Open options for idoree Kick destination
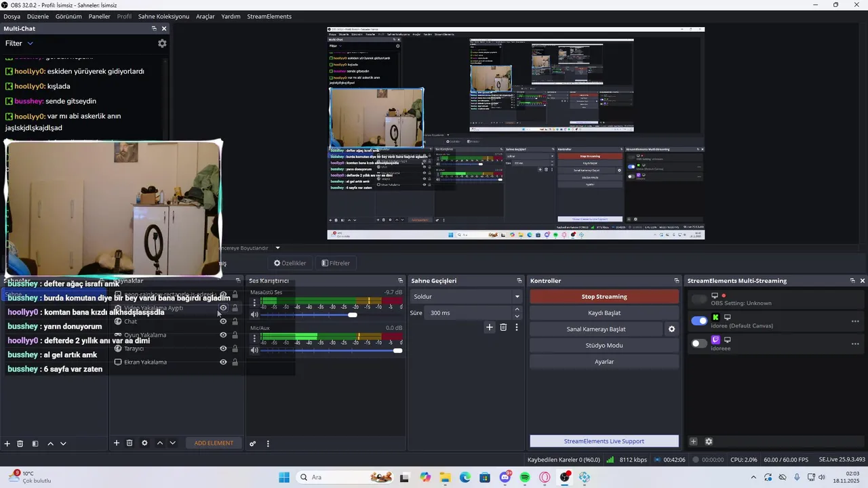The image size is (868, 488). click(x=855, y=321)
